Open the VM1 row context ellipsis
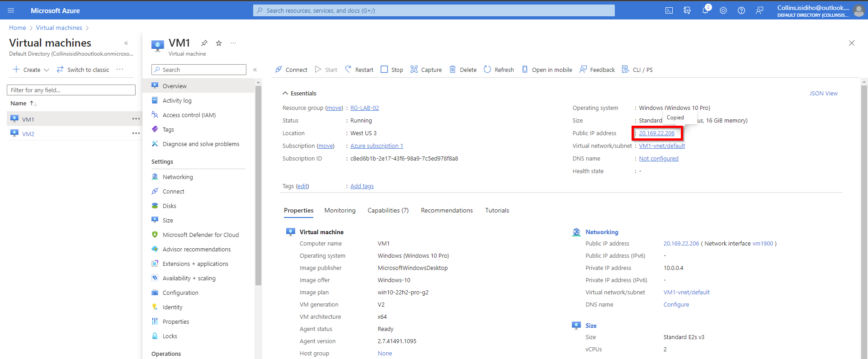The width and height of the screenshot is (868, 359). point(136,118)
